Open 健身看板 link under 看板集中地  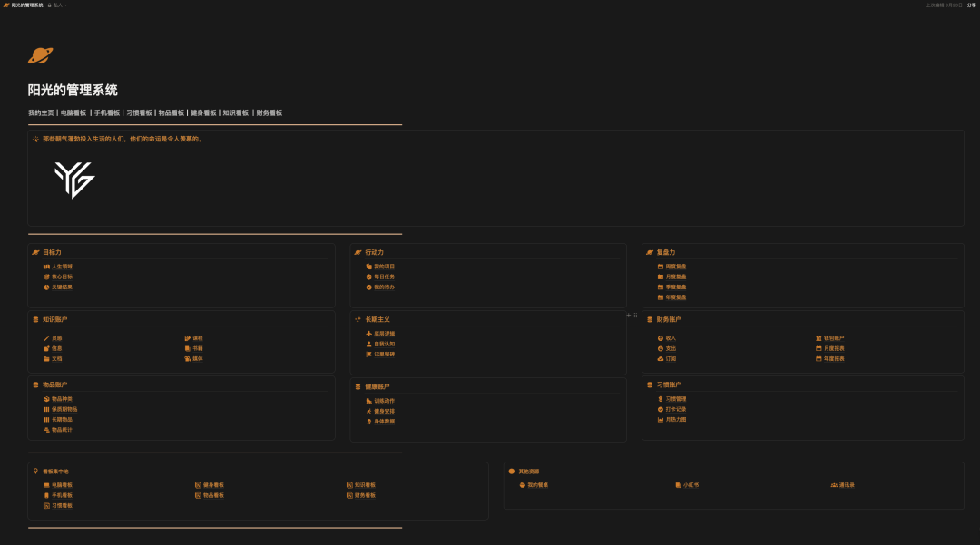pos(213,485)
